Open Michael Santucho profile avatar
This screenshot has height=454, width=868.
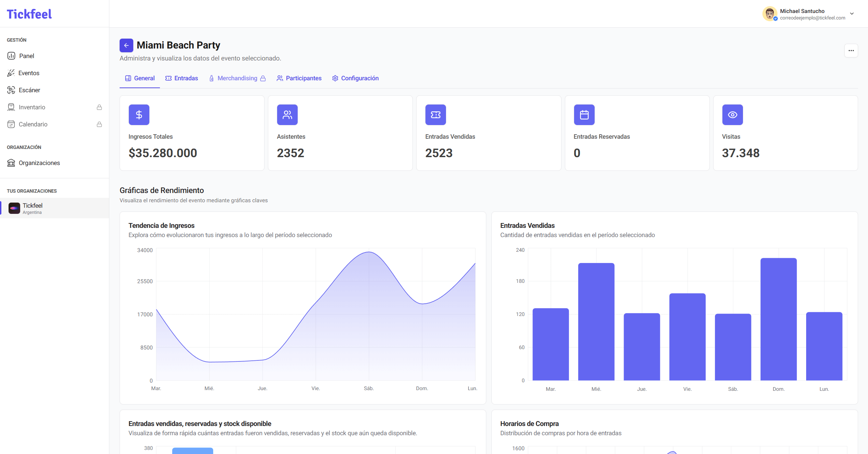770,14
